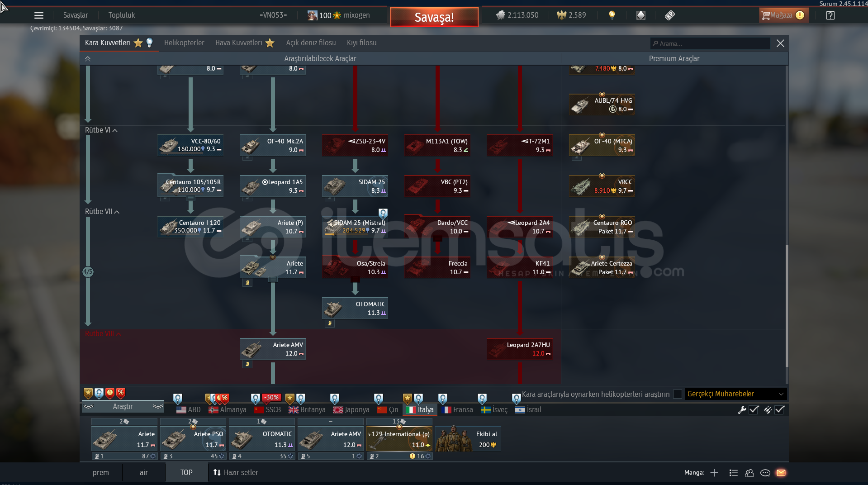The width and height of the screenshot is (868, 485).
Task: Switch to Kıyı filosu tab
Action: point(361,43)
